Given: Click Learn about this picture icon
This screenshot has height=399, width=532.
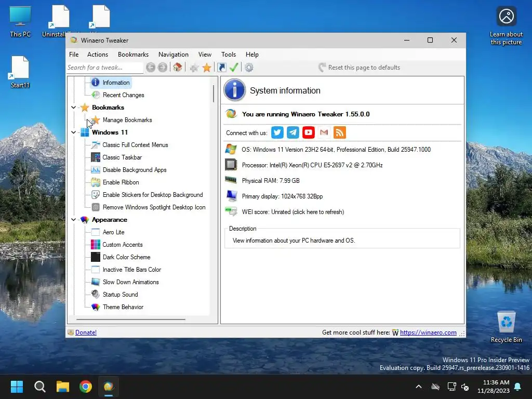Looking at the screenshot, I should (x=506, y=25).
